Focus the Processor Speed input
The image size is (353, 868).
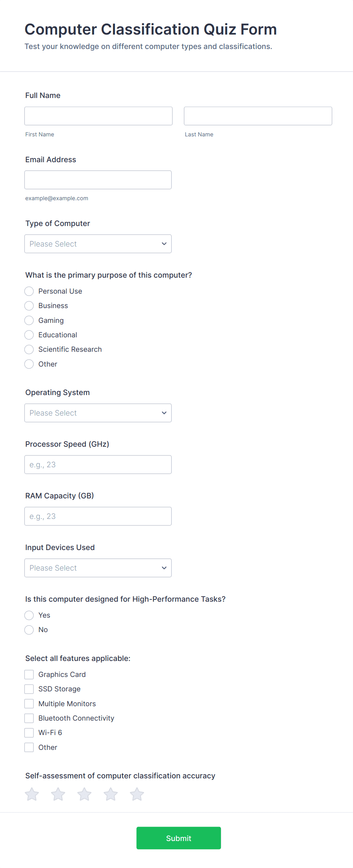pos(98,465)
